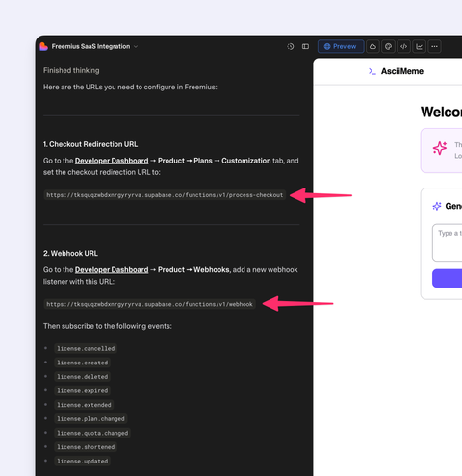The width and height of the screenshot is (462, 476).
Task: Open the more options ellipsis menu
Action: pyautogui.click(x=434, y=46)
